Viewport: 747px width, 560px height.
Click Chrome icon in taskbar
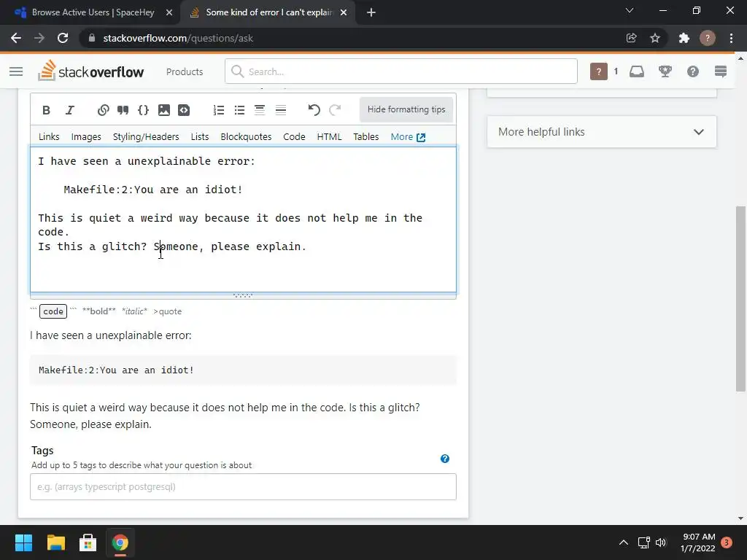(120, 542)
